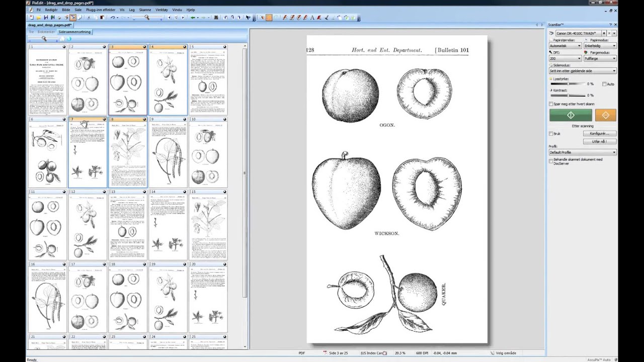Screen dimensions: 644x362
Task: Click the New document toolbar icon
Action: point(31,18)
